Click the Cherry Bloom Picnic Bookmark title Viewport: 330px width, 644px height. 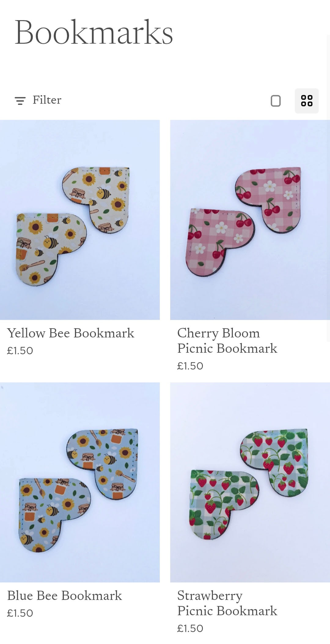(227, 341)
